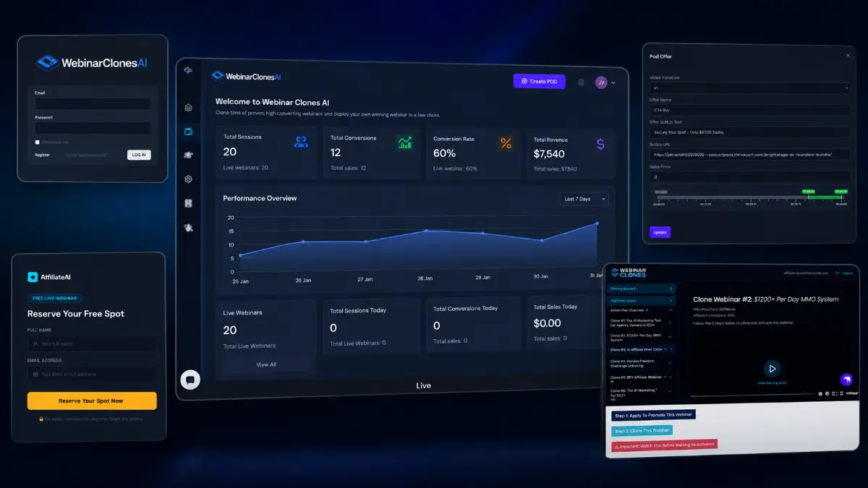The image size is (868, 488).
Task: Click the Create POD button
Action: click(x=540, y=82)
